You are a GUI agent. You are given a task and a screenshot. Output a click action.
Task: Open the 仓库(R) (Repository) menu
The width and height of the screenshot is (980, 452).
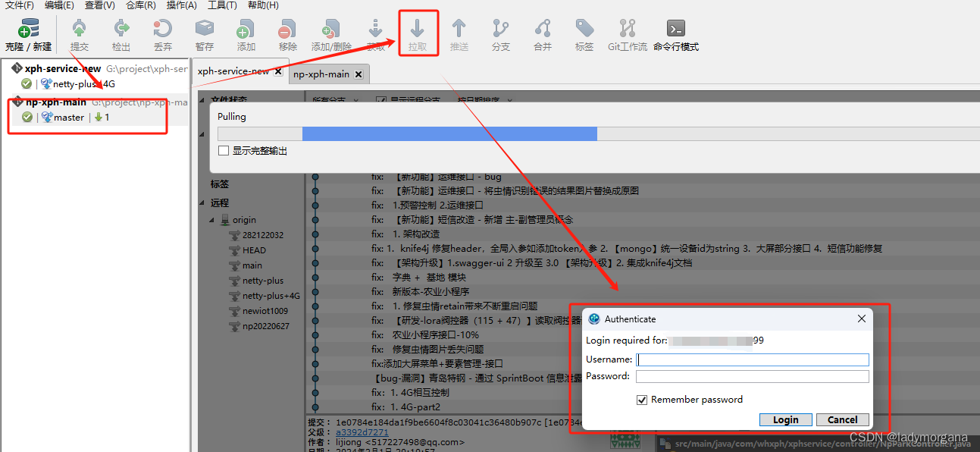(x=141, y=5)
